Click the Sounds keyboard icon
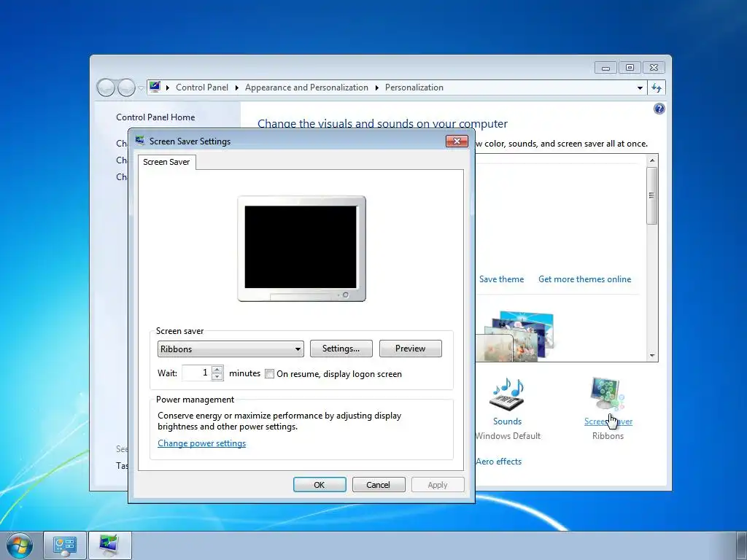Viewport: 747px width, 560px height. 508,394
